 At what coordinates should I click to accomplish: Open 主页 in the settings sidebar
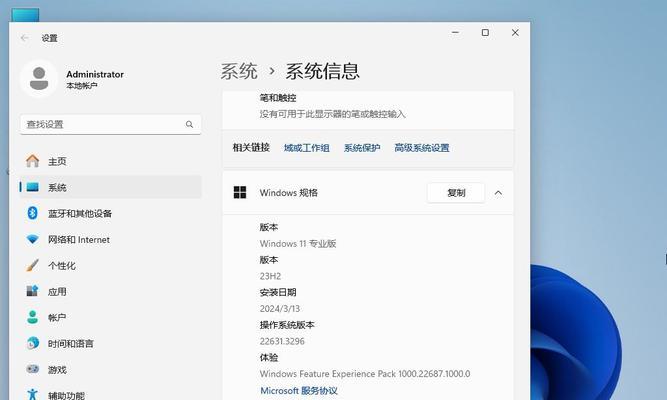(111, 161)
